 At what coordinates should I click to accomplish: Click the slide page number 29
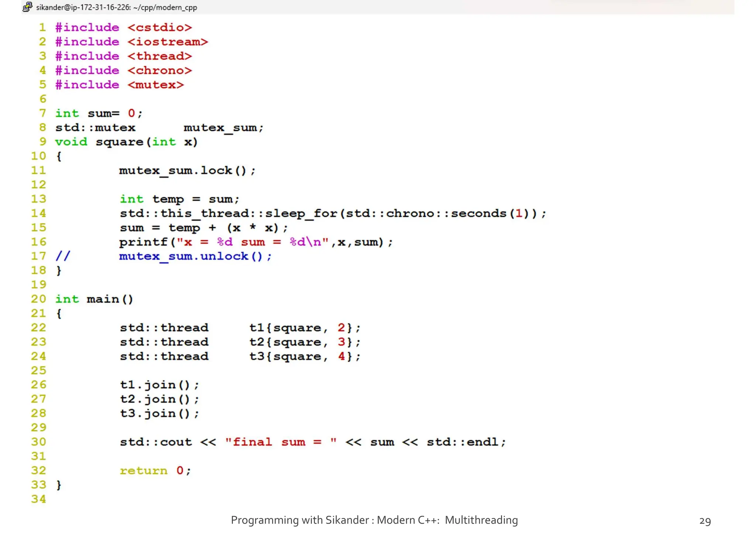click(705, 521)
